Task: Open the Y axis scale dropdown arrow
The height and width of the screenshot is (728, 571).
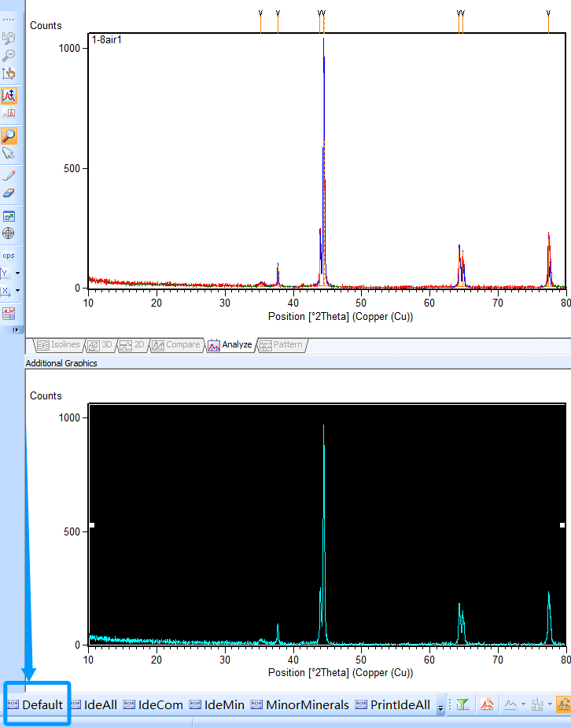Action: pyautogui.click(x=17, y=273)
